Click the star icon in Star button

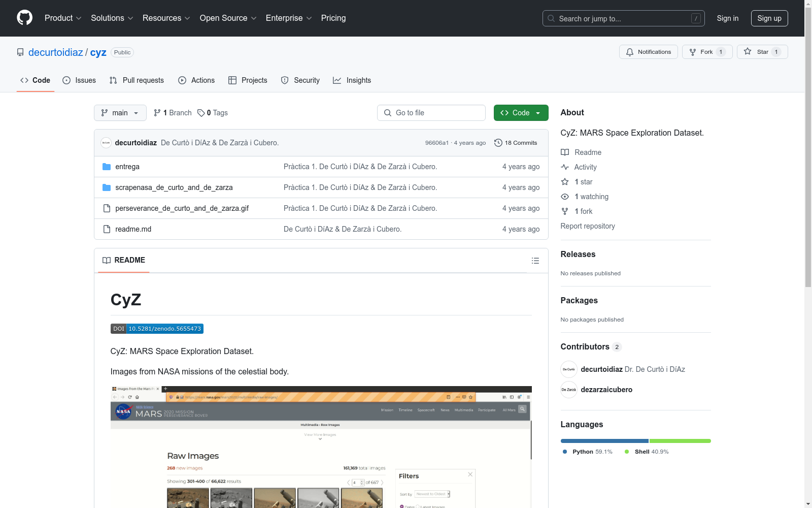tap(748, 51)
